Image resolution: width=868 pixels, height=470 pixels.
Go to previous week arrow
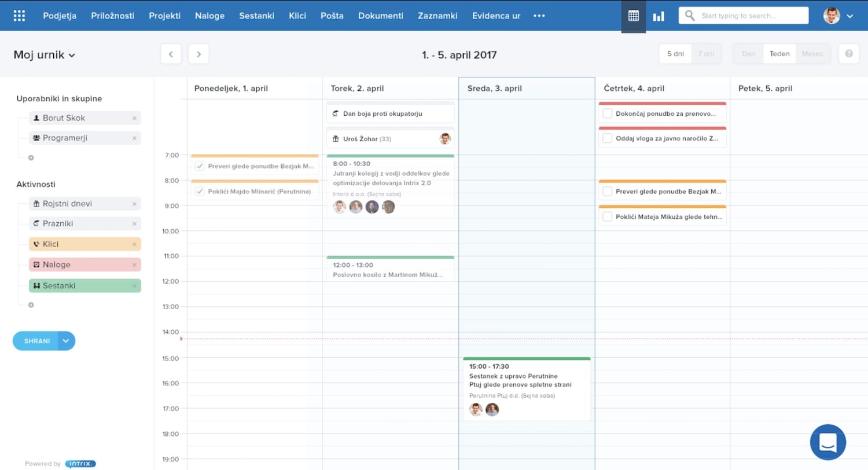[x=171, y=54]
